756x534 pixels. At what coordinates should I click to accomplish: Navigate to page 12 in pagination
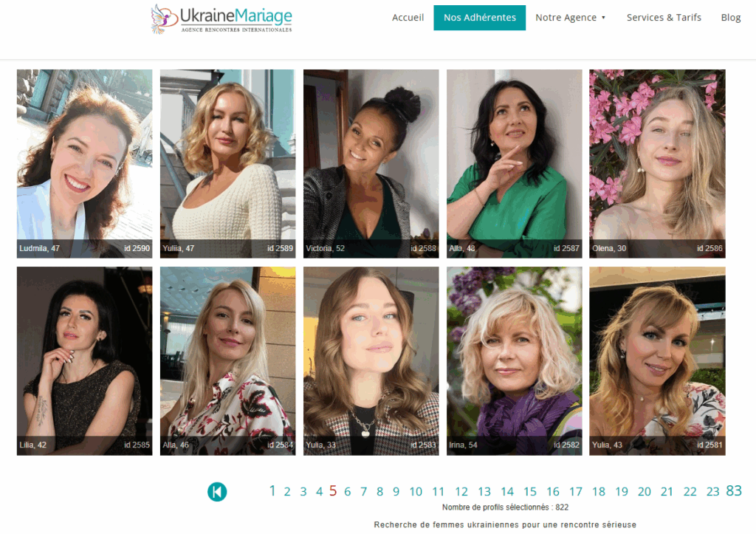[x=461, y=492]
